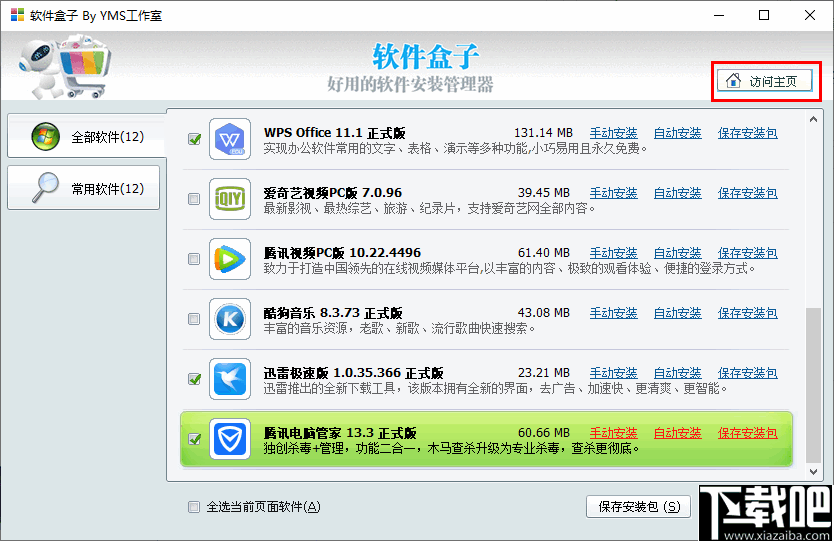Click 自动安装 for WPS Office
The image size is (834, 541).
[678, 133]
